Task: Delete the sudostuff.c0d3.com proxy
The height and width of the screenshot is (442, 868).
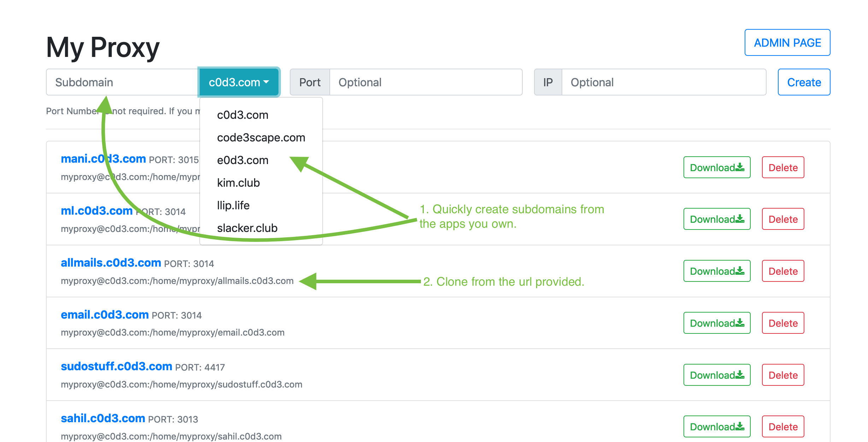Action: tap(783, 375)
